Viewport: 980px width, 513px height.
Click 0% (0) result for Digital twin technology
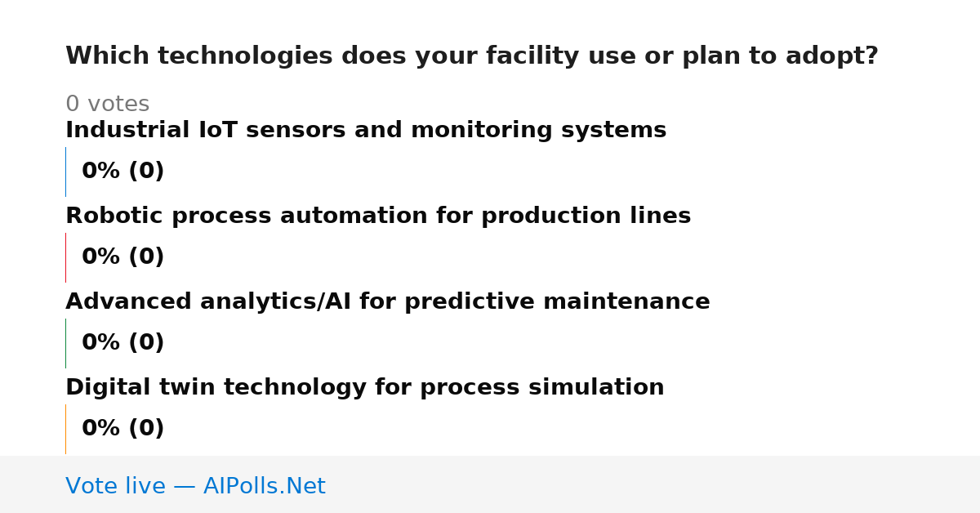[123, 429]
